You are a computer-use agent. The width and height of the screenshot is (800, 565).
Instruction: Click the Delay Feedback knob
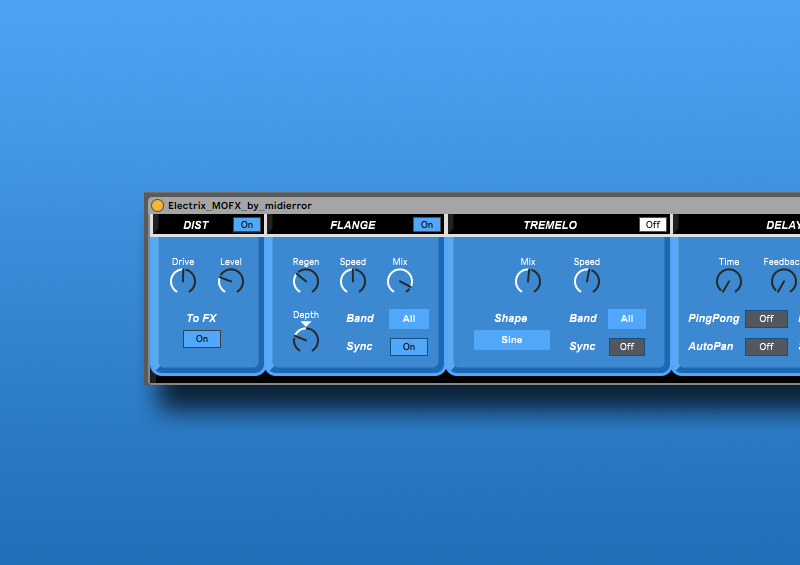point(784,281)
